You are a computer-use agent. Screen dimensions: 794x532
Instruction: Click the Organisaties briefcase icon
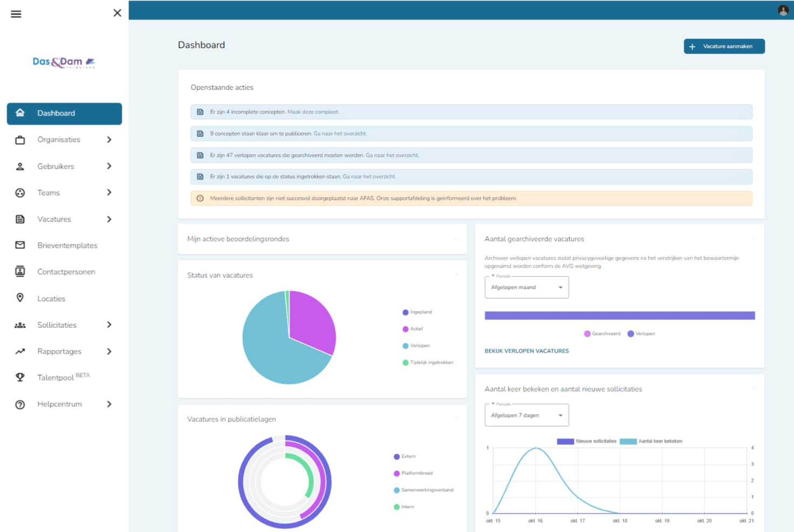click(20, 140)
